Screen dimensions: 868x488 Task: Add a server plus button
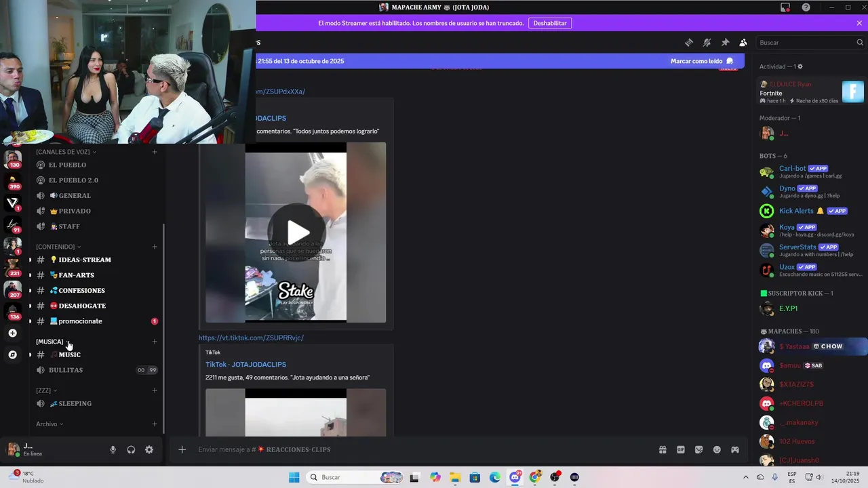[12, 333]
